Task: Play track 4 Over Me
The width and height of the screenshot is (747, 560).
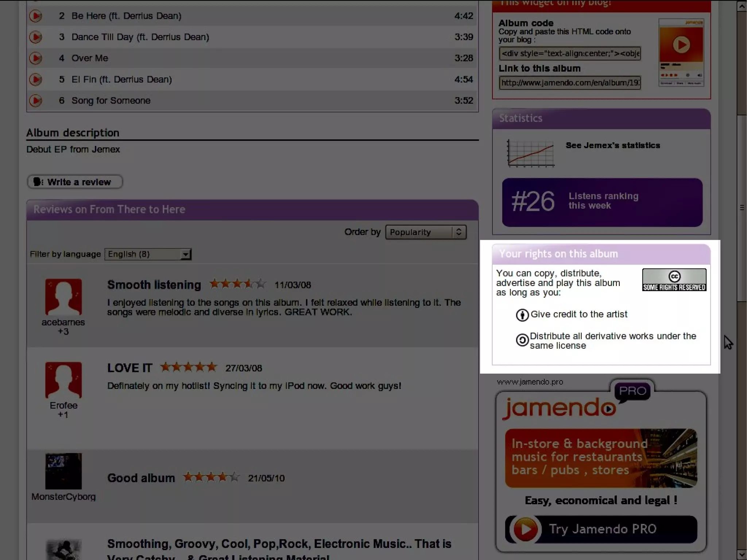Action: (35, 58)
